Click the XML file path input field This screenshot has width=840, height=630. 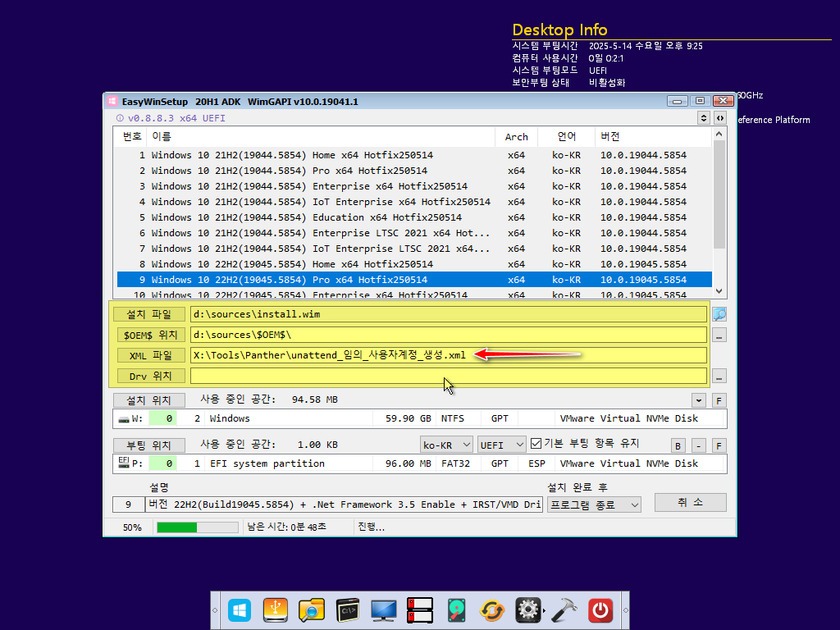click(449, 356)
